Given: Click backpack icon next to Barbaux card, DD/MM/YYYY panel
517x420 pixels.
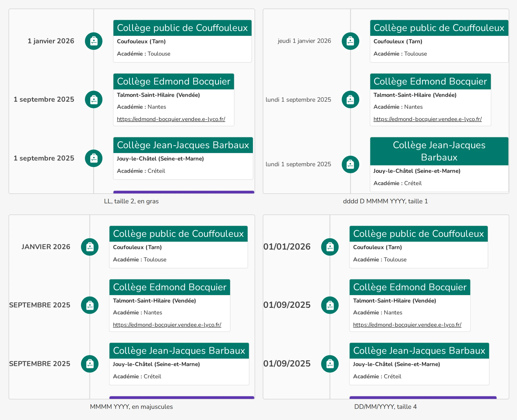Looking at the screenshot, I should tap(330, 364).
